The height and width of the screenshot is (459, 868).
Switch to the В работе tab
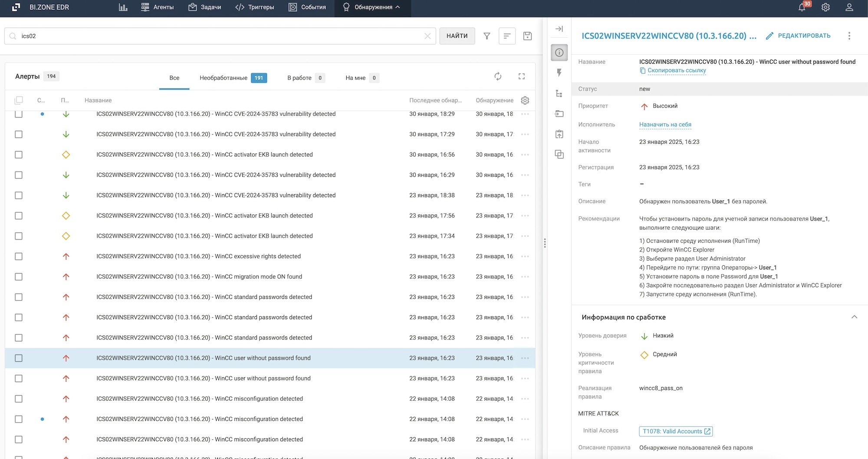click(x=306, y=78)
